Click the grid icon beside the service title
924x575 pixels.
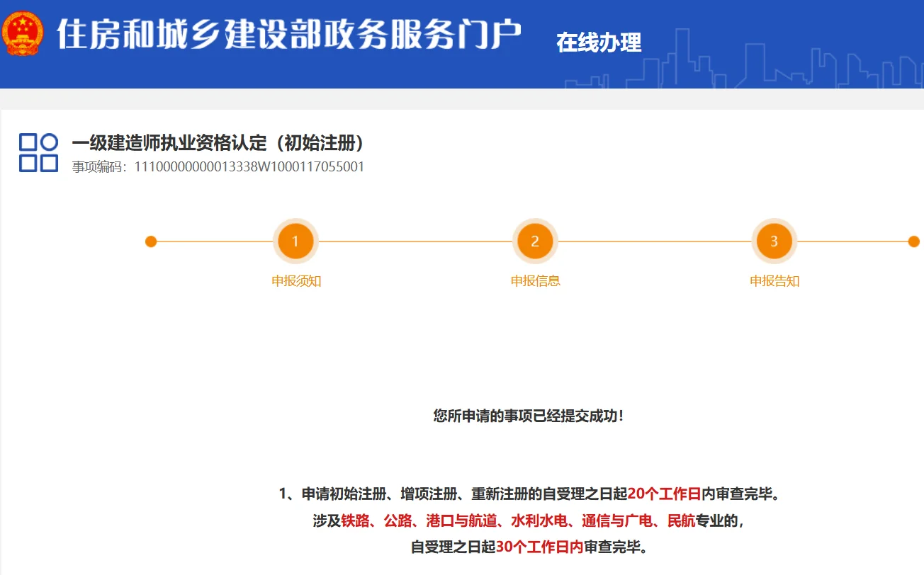[x=38, y=150]
